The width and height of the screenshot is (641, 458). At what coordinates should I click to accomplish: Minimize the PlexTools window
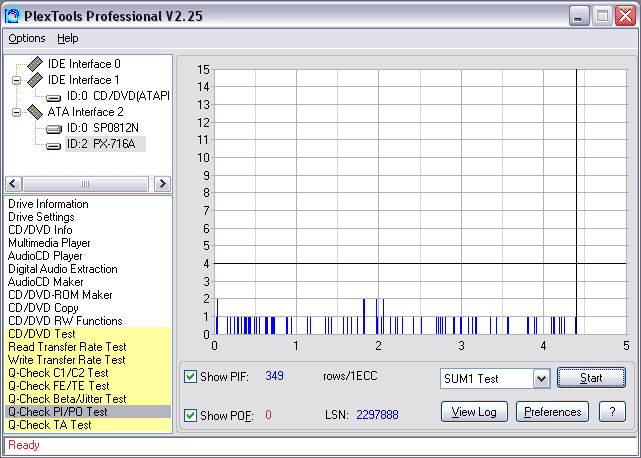(579, 16)
